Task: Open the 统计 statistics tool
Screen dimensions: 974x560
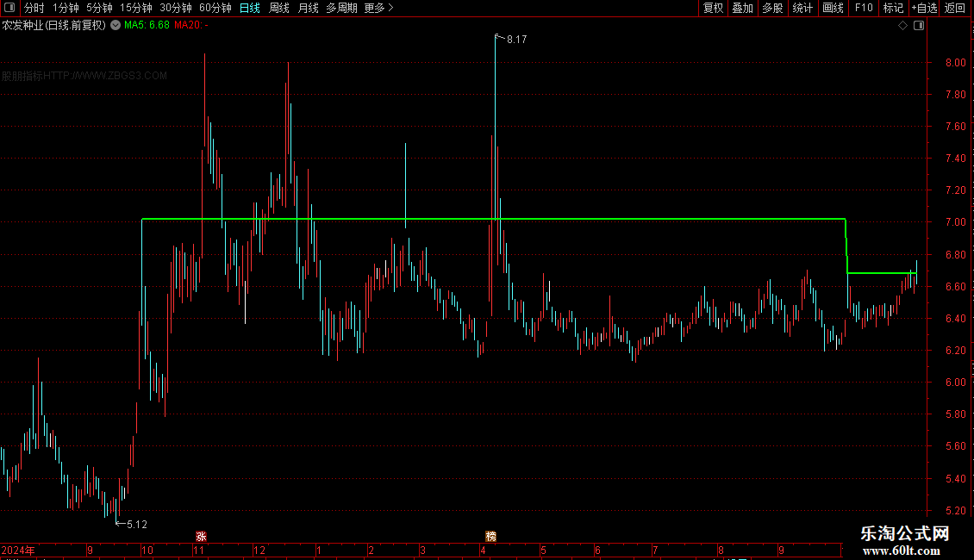Action: [x=802, y=8]
